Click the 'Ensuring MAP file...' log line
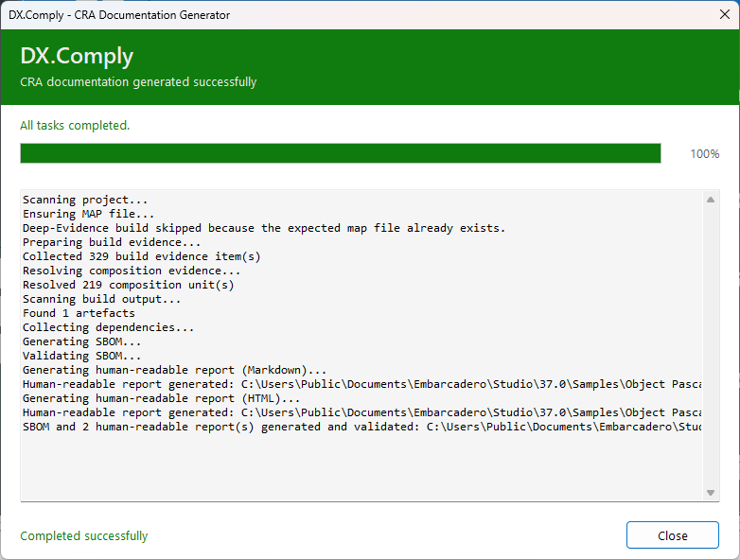This screenshot has width=740, height=560. point(88,214)
